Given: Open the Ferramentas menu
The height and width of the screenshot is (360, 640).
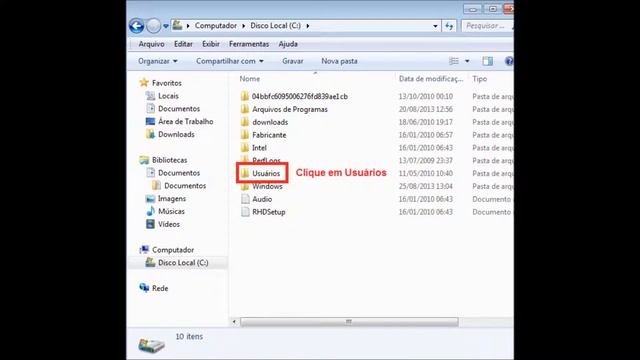Looking at the screenshot, I should (249, 44).
